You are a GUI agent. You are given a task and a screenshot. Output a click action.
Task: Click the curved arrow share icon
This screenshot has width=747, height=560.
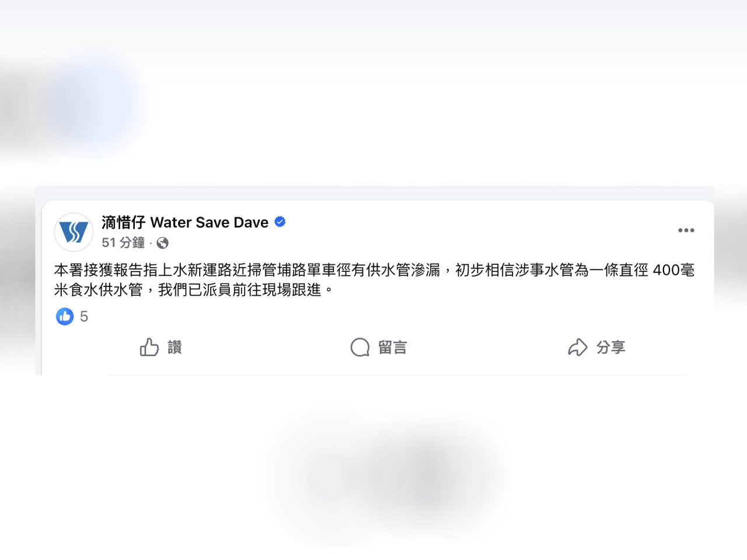click(x=578, y=347)
